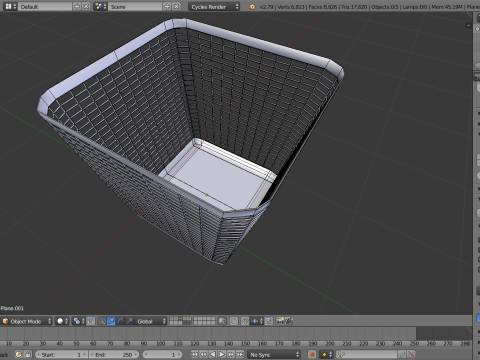Open the keyframe type selector
This screenshot has height=360, width=480.
pyautogui.click(x=326, y=354)
